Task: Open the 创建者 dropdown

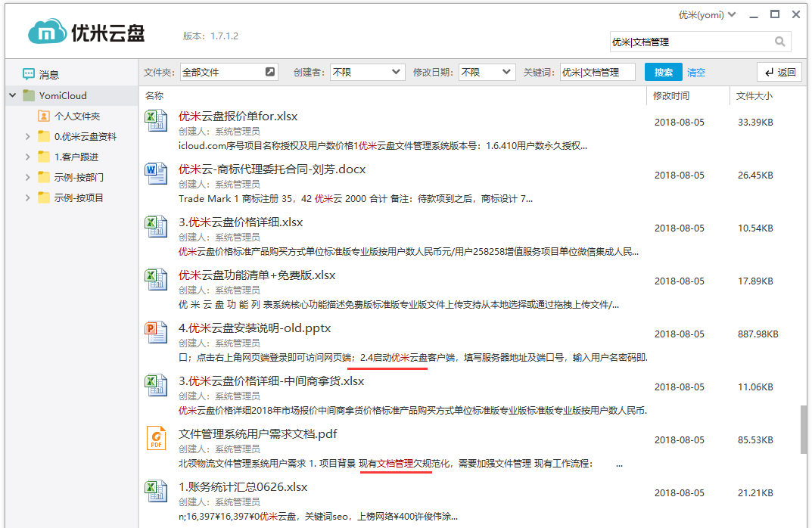Action: (x=367, y=73)
